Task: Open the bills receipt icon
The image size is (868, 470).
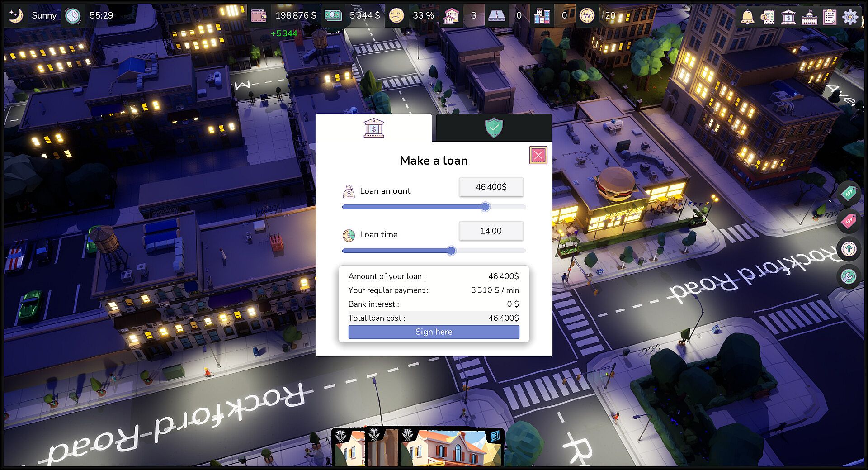Action: tap(768, 17)
